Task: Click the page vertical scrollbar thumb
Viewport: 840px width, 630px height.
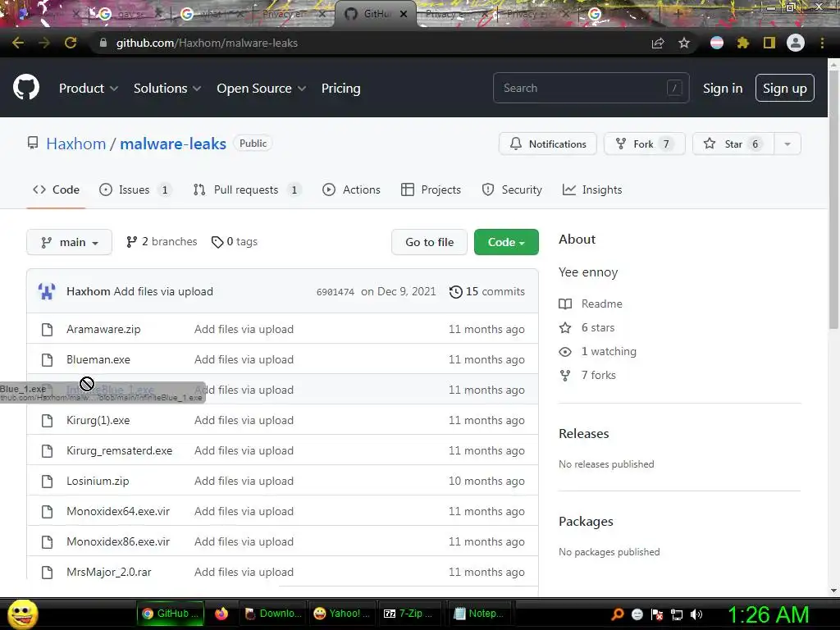Action: click(833, 200)
